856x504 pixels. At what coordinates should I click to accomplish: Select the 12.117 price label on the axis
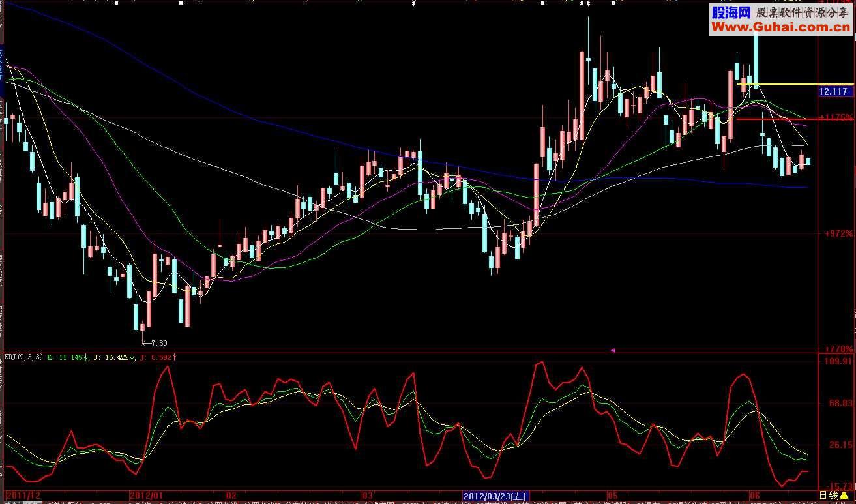pos(834,93)
